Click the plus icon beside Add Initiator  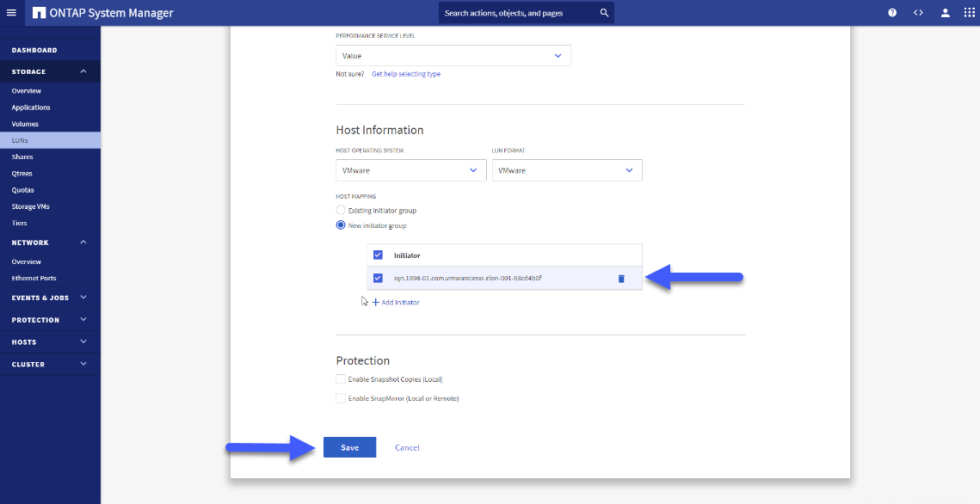point(376,302)
